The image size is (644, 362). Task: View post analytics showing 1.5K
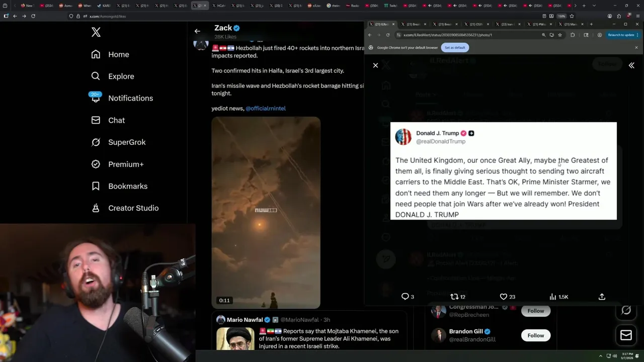[x=559, y=297]
